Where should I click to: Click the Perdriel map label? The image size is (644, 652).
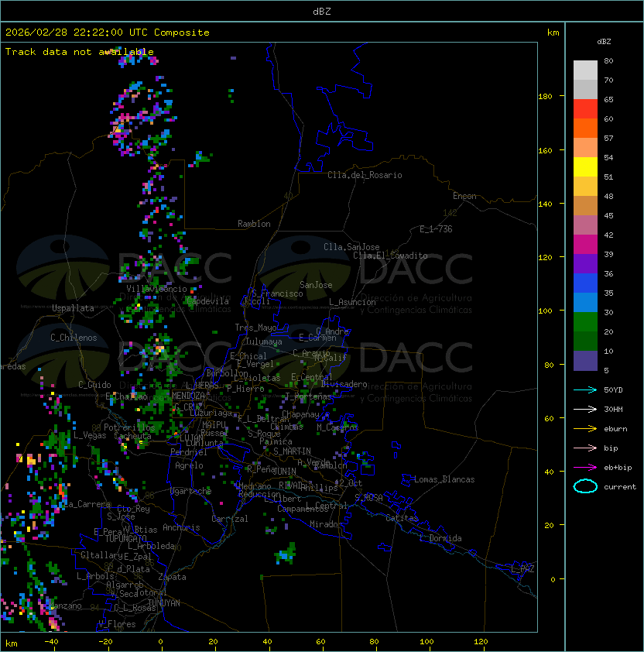click(x=189, y=451)
